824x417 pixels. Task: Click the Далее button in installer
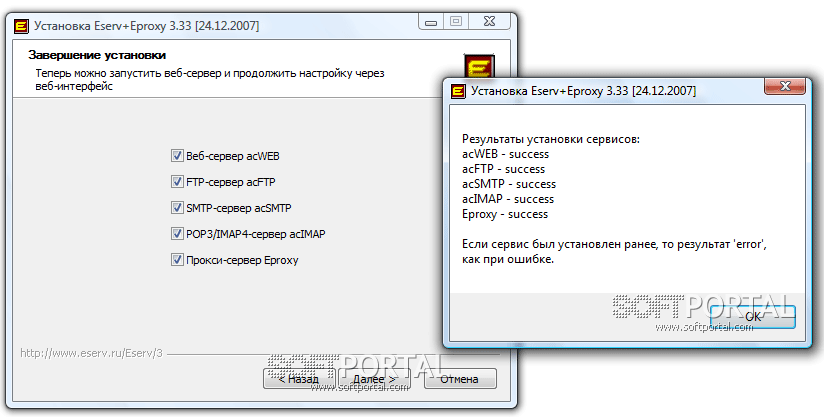pos(374,379)
